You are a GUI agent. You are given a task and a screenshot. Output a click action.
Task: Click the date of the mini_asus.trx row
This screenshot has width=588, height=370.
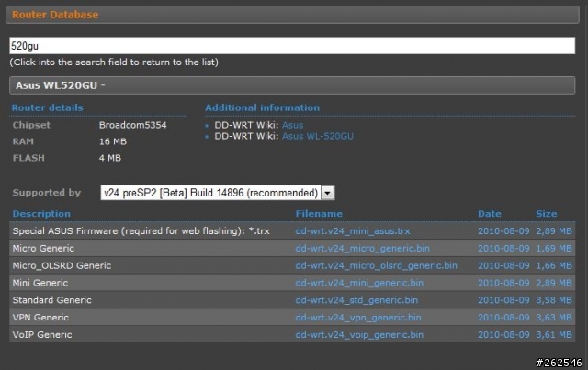pyautogui.click(x=503, y=231)
